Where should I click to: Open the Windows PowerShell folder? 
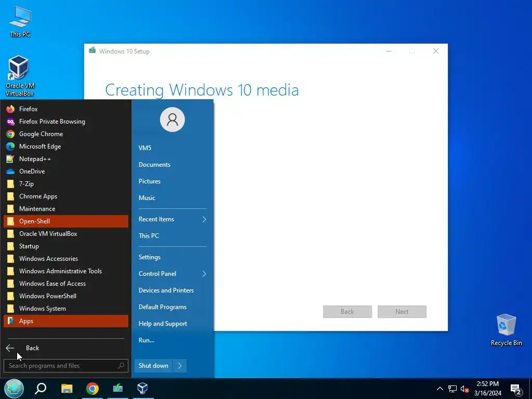66,296
